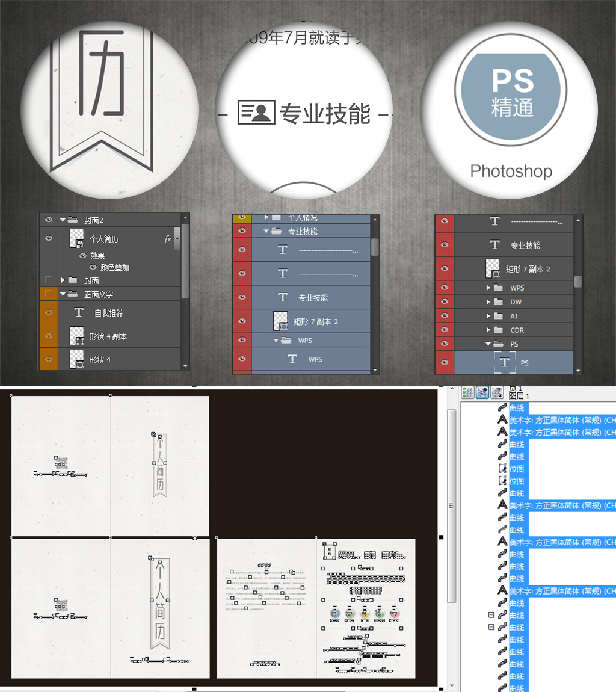Viewport: 616px width, 692px height.
Task: Select the 形状 4 副本 layer thumbnail
Action: (77, 336)
